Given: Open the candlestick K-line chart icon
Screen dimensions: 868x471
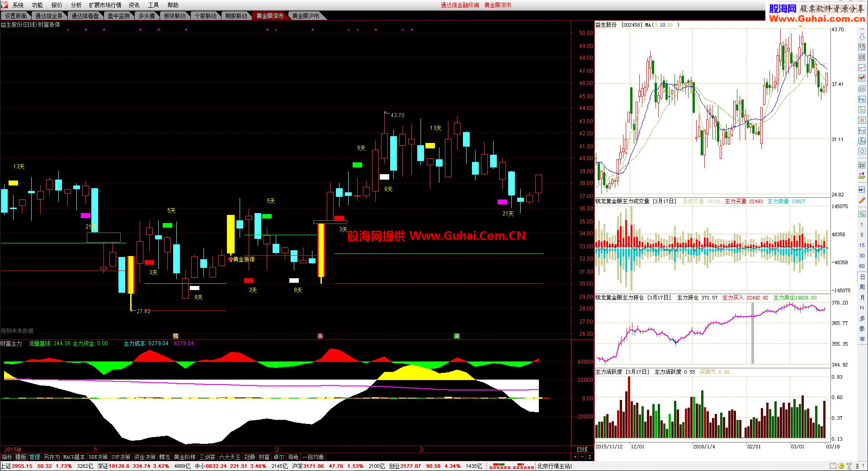Looking at the screenshot, I should (862, 78).
